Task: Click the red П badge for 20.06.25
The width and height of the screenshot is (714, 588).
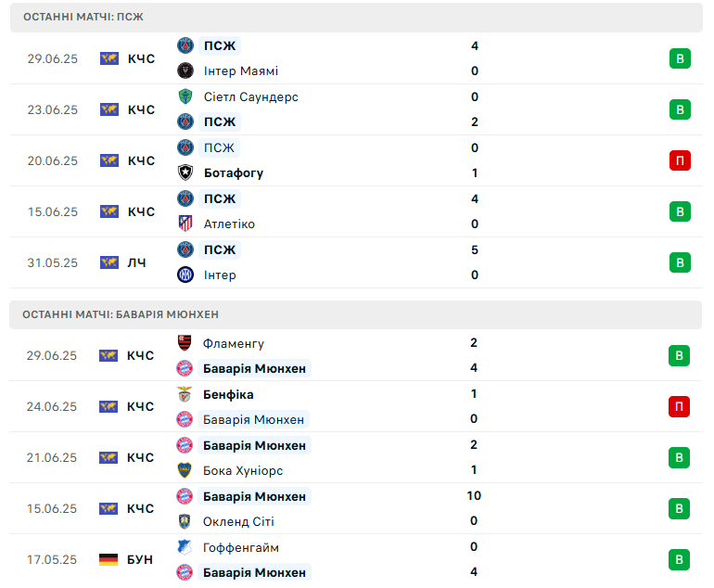Action: [680, 160]
